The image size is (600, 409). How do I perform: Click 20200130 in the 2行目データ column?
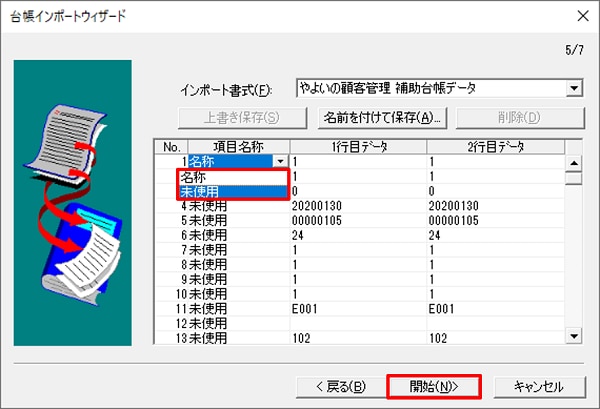click(453, 206)
